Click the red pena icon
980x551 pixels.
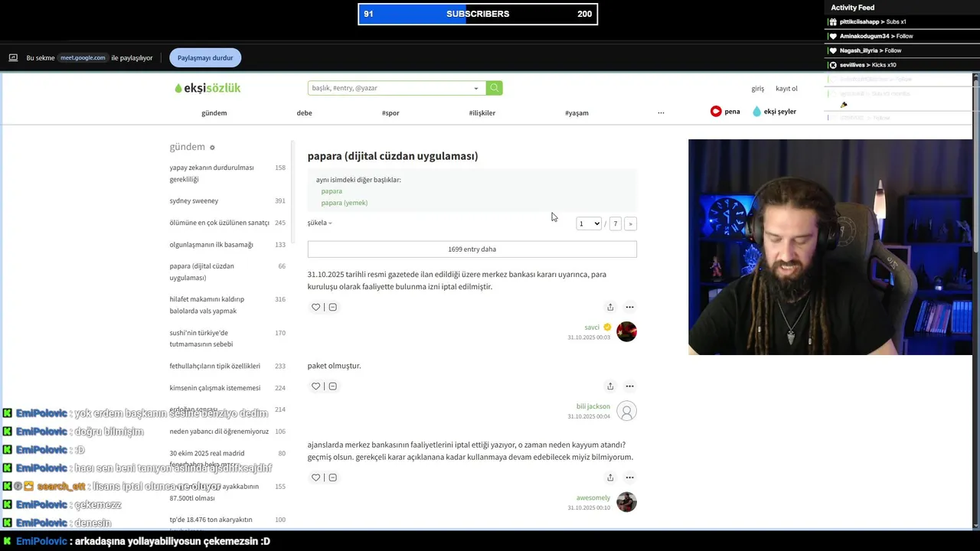(x=716, y=112)
